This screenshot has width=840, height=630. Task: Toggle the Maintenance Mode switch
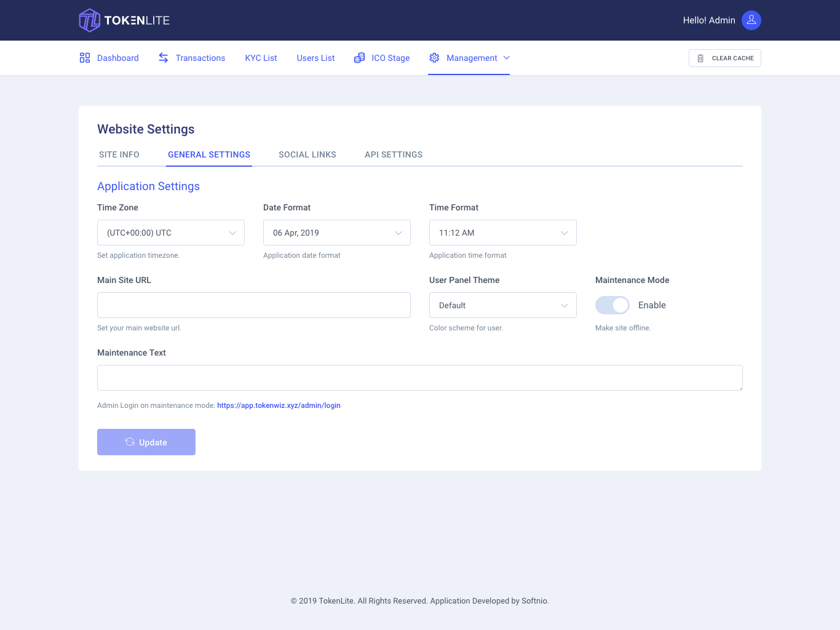click(612, 305)
